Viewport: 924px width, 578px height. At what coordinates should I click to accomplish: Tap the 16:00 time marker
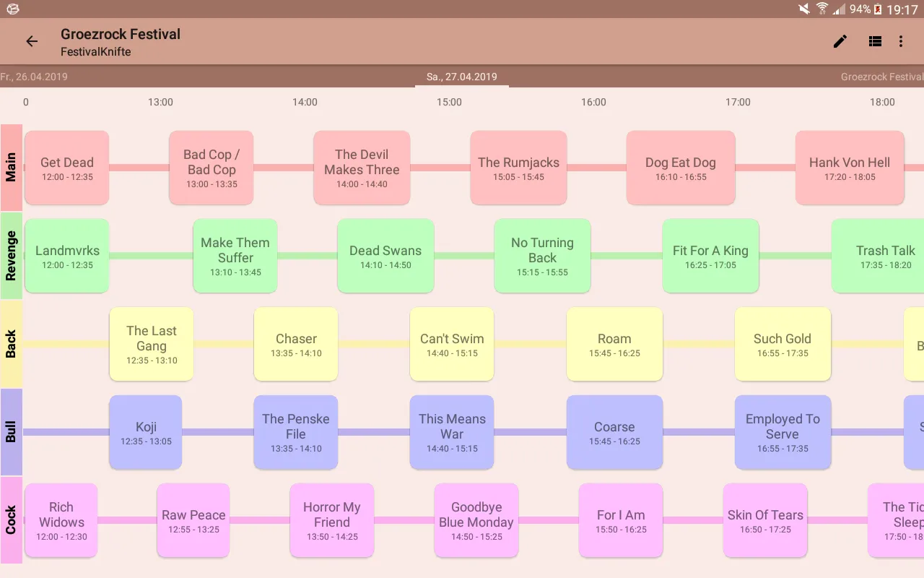(593, 102)
